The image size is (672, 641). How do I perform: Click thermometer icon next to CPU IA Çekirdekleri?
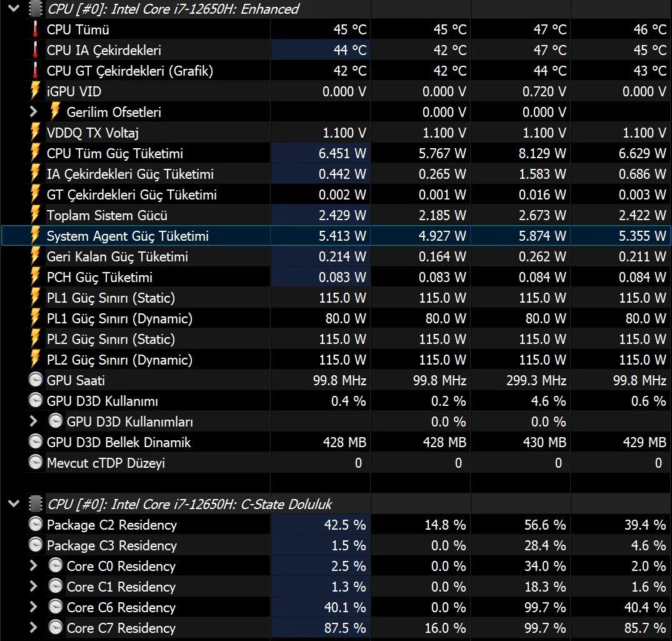coord(36,50)
